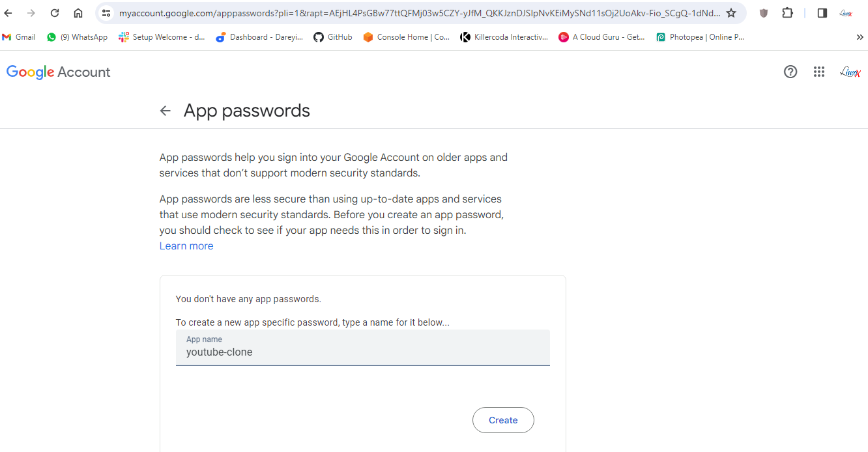The image size is (868, 452).
Task: Click the Google Account logo
Action: click(x=59, y=72)
